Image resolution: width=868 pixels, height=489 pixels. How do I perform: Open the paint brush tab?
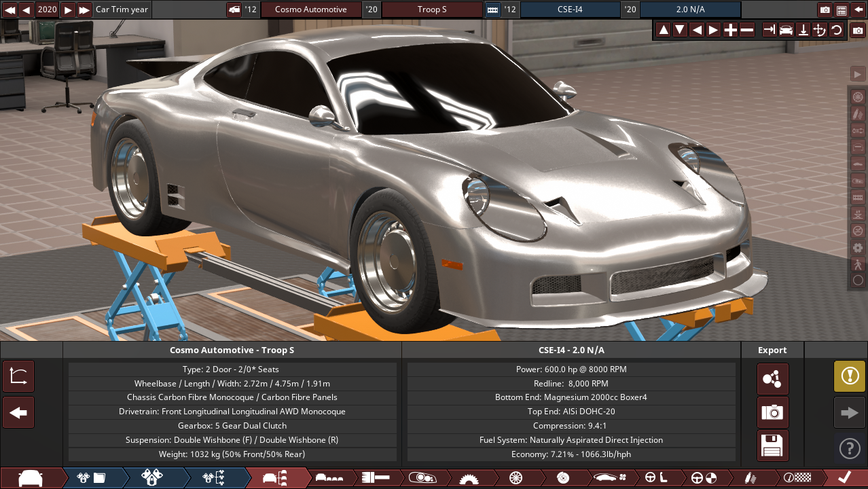coord(375,477)
